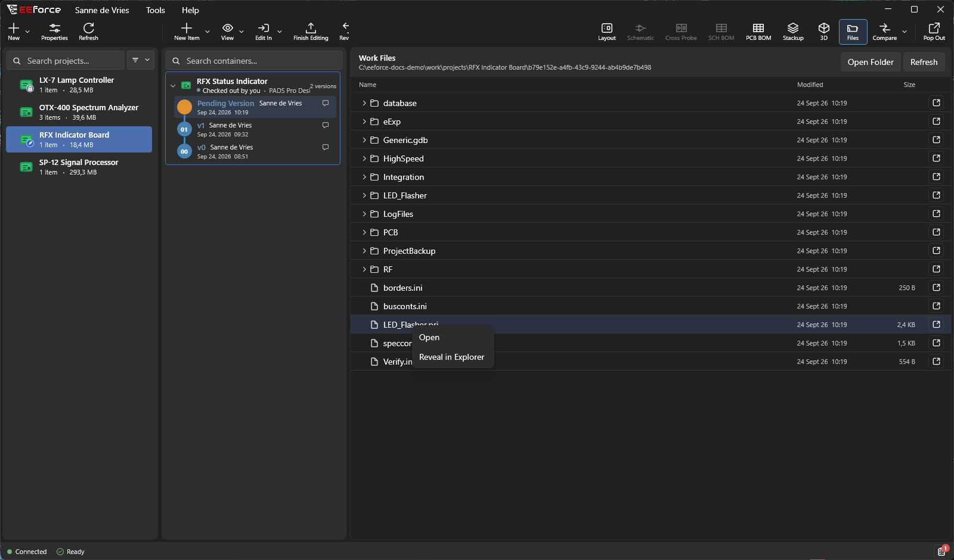The image size is (954, 560).
Task: Expand the database folder
Action: click(364, 103)
